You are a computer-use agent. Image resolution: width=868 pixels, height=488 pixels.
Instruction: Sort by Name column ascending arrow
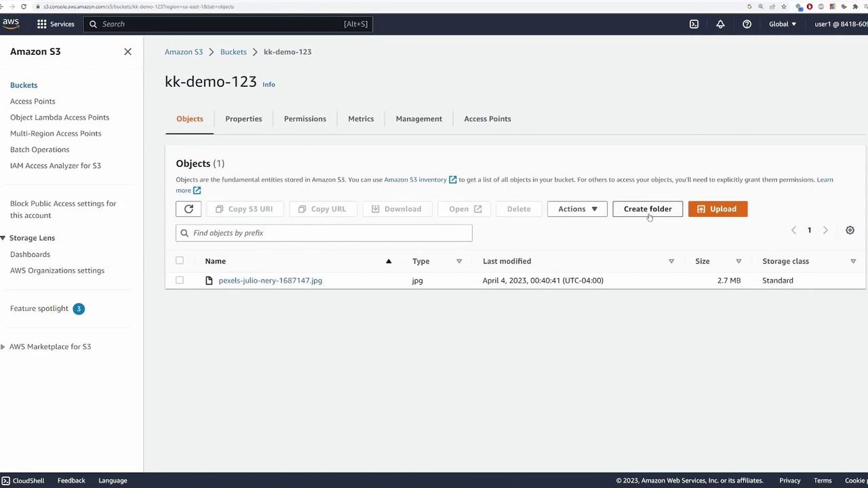point(389,261)
